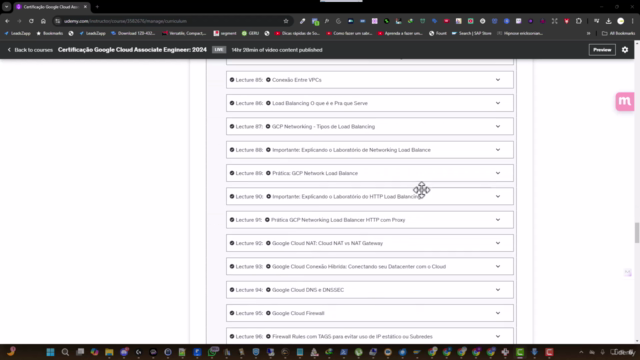Click the video type icon of Lecture 85
The image size is (640, 360).
click(x=268, y=80)
